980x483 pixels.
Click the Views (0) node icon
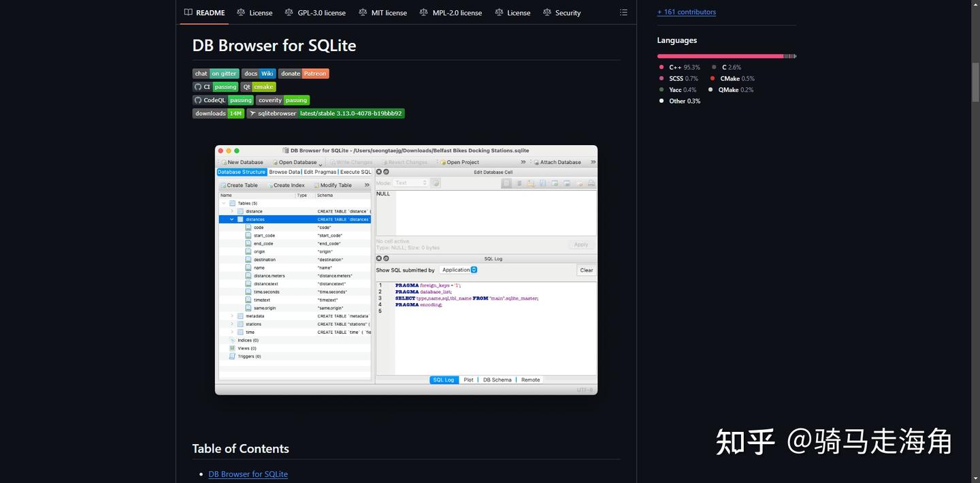coord(232,348)
